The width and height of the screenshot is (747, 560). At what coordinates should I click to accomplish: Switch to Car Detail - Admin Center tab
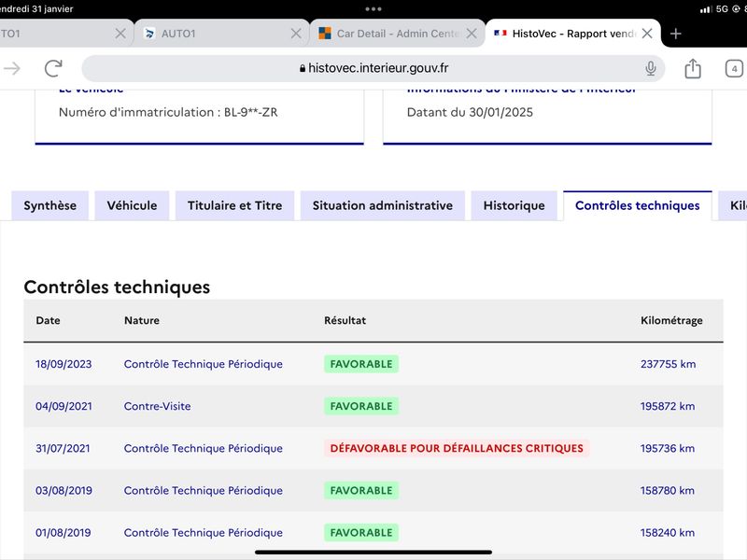point(398,34)
